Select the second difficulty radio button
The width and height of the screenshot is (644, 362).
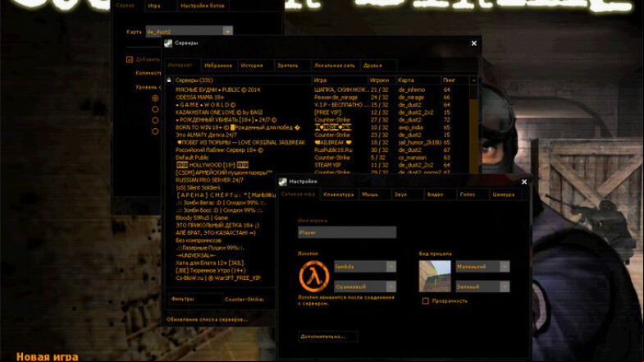pos(155,109)
